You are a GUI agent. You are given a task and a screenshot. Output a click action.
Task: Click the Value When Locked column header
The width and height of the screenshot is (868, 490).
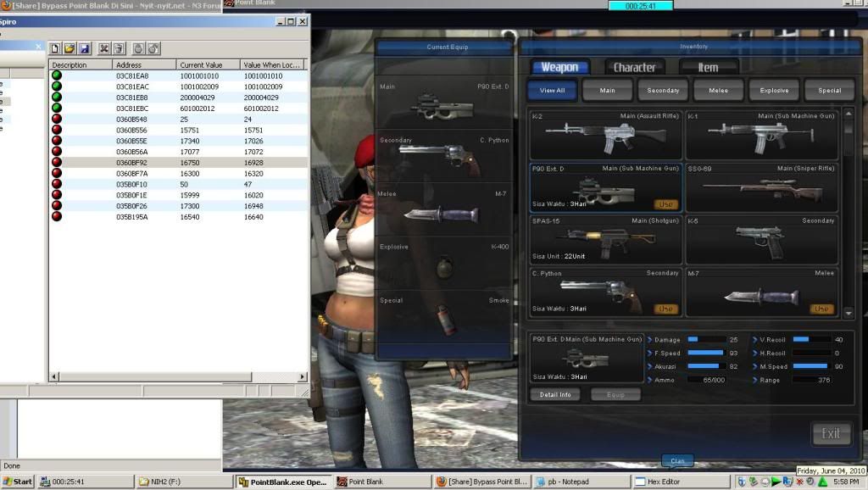click(x=272, y=64)
